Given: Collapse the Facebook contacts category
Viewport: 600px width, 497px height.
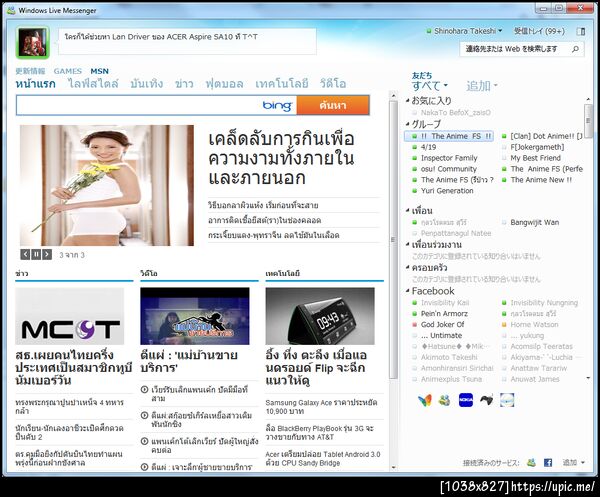Looking at the screenshot, I should tap(408, 291).
